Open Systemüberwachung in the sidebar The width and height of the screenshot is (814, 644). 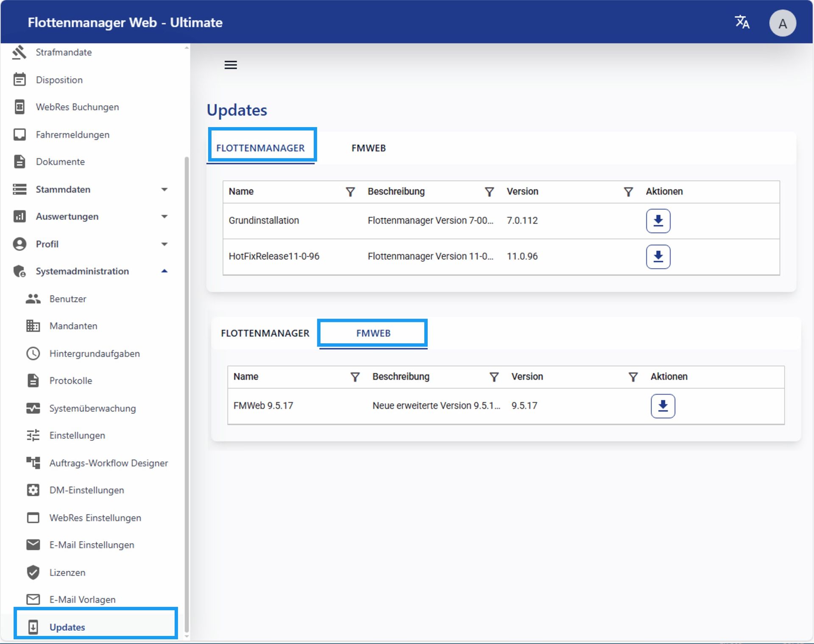pos(92,408)
